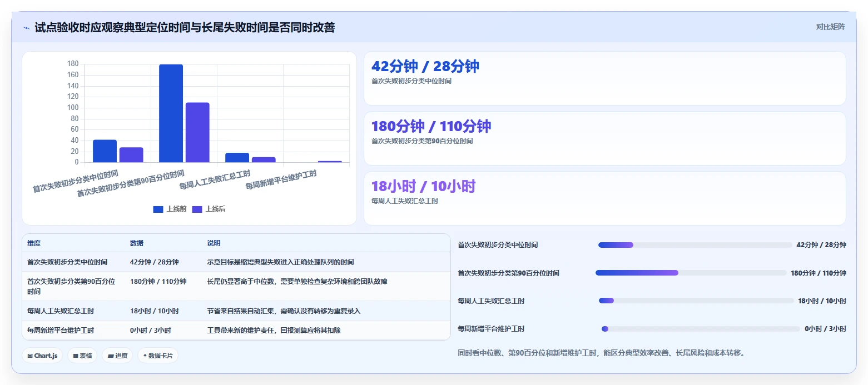Click the 上线后 bar reaching 110

(x=197, y=133)
